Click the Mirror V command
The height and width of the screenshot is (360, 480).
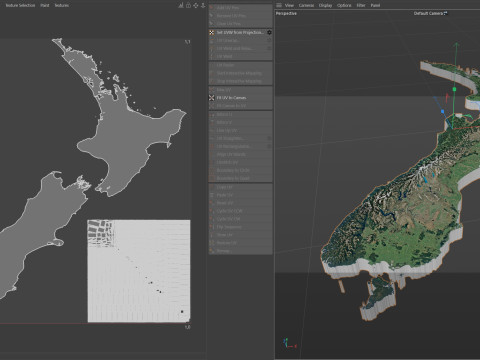tap(240, 122)
